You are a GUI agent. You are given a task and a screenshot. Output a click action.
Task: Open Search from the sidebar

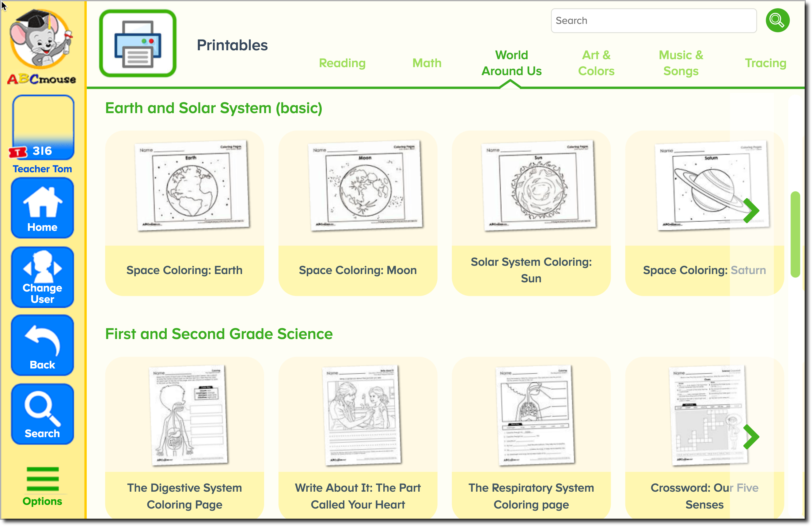click(42, 414)
